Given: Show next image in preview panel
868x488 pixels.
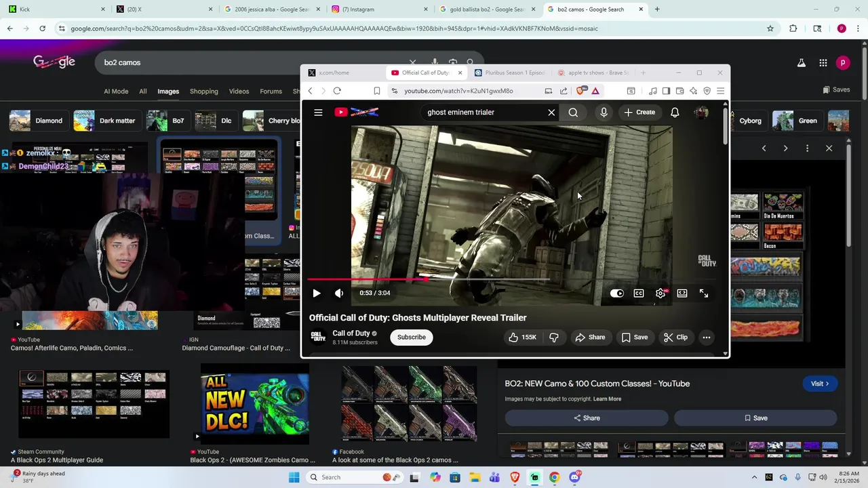Looking at the screenshot, I should click(x=785, y=148).
